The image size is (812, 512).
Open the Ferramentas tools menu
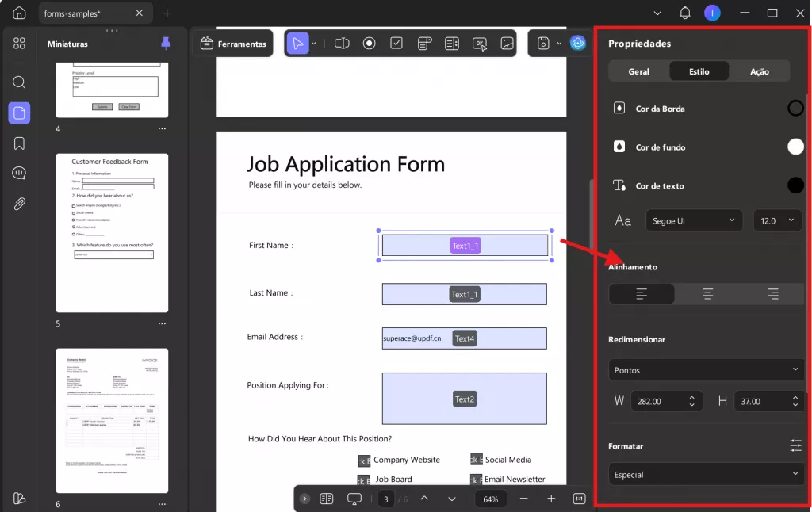tap(233, 44)
